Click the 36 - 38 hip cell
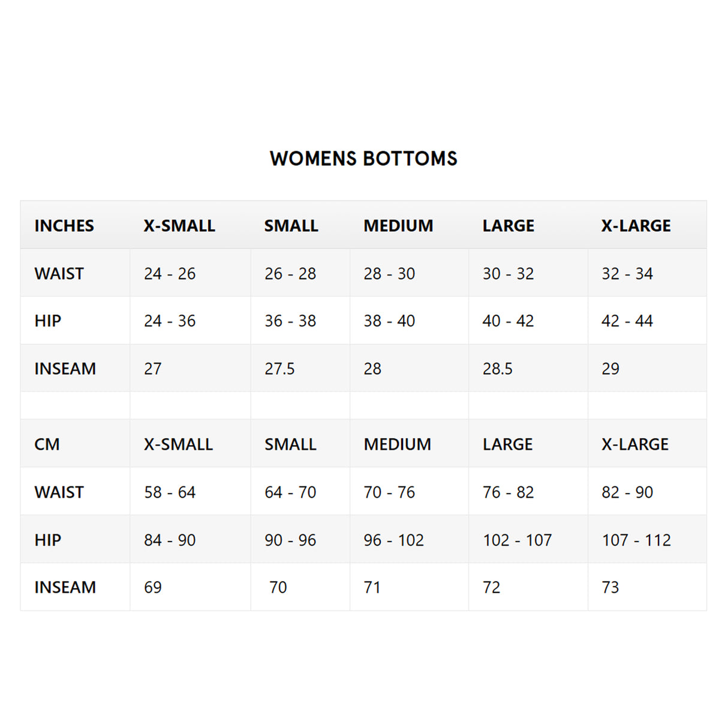728x728 pixels. [x=290, y=321]
